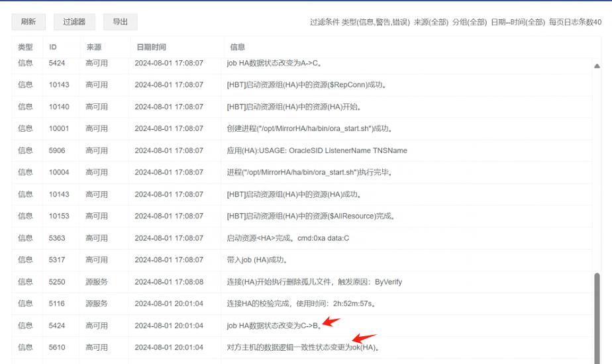Viewport: 612px width, 364px height.
Task: Select message '带入job (HA)成功'
Action: point(257,260)
